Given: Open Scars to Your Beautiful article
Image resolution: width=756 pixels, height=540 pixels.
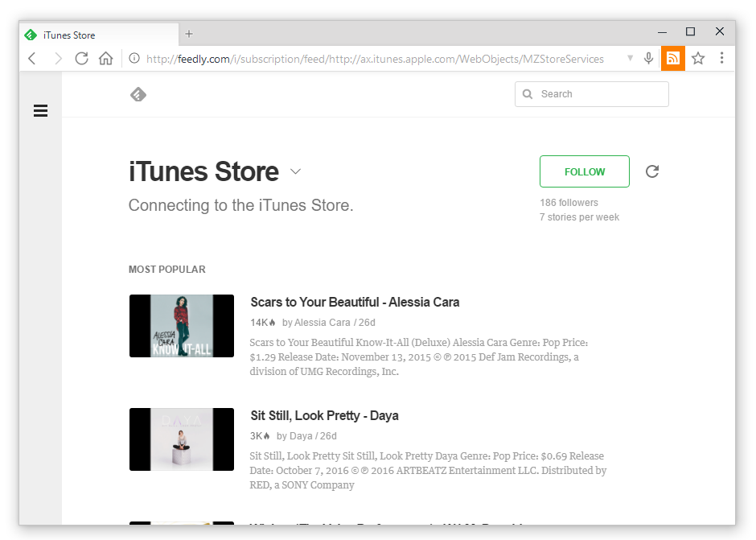Looking at the screenshot, I should pyautogui.click(x=355, y=302).
